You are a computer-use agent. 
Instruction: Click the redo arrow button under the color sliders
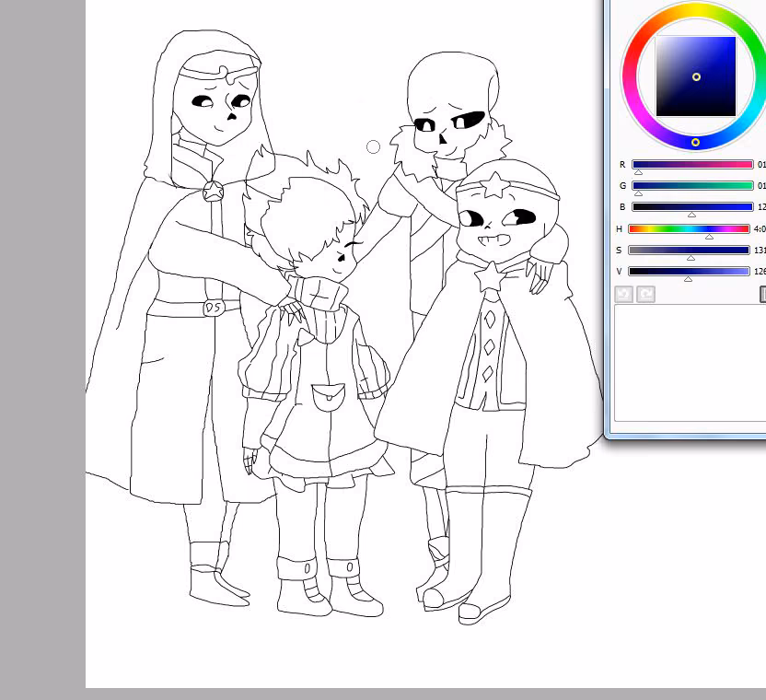click(645, 294)
